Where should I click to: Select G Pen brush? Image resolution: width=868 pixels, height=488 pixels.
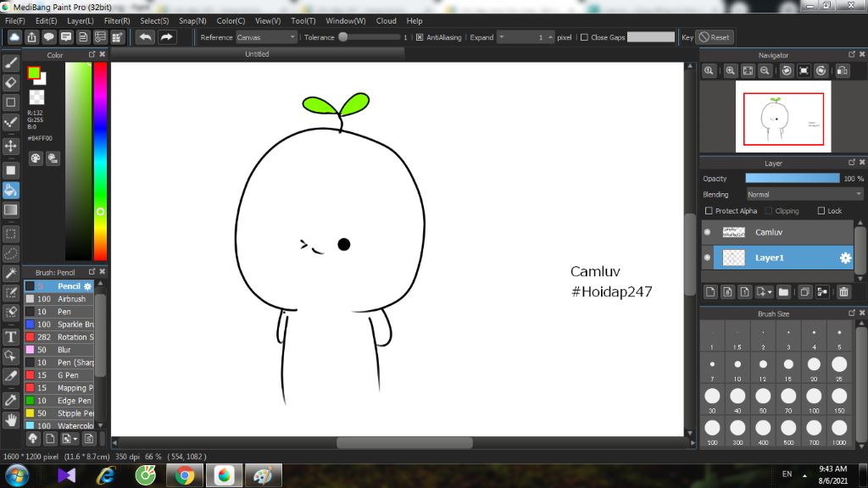click(x=59, y=375)
